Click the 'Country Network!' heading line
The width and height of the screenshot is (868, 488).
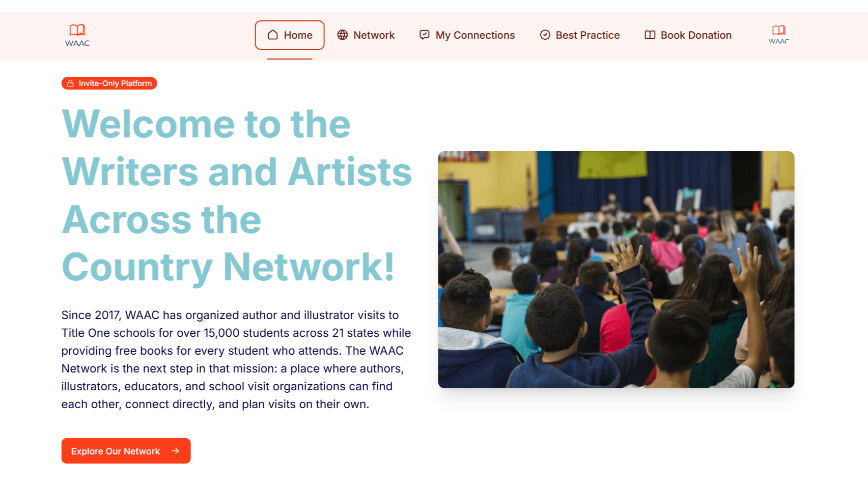(x=228, y=267)
